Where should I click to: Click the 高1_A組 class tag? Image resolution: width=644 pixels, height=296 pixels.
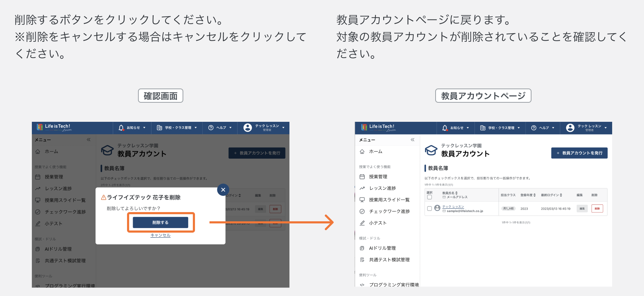click(508, 209)
